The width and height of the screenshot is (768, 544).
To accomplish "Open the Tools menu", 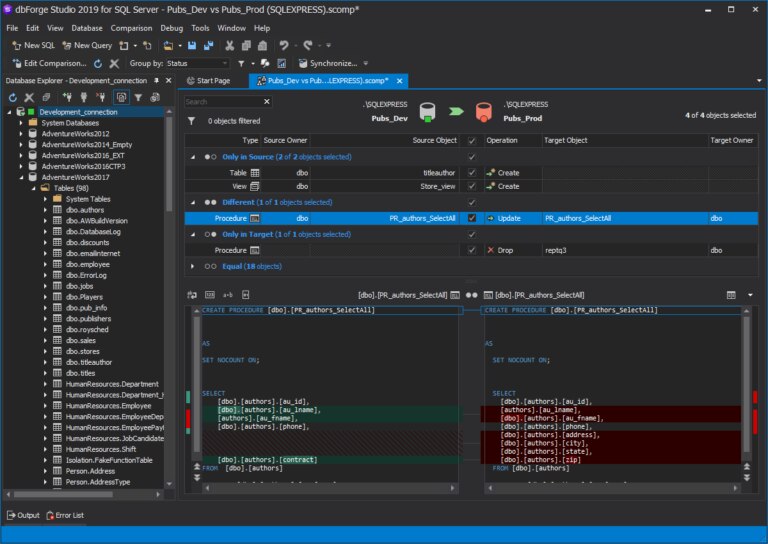I will (200, 28).
